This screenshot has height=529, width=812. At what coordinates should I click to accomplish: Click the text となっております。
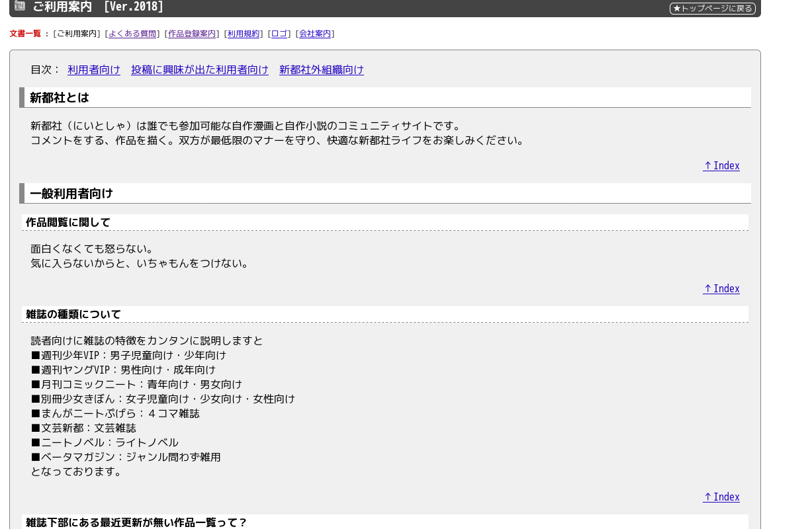point(77,472)
